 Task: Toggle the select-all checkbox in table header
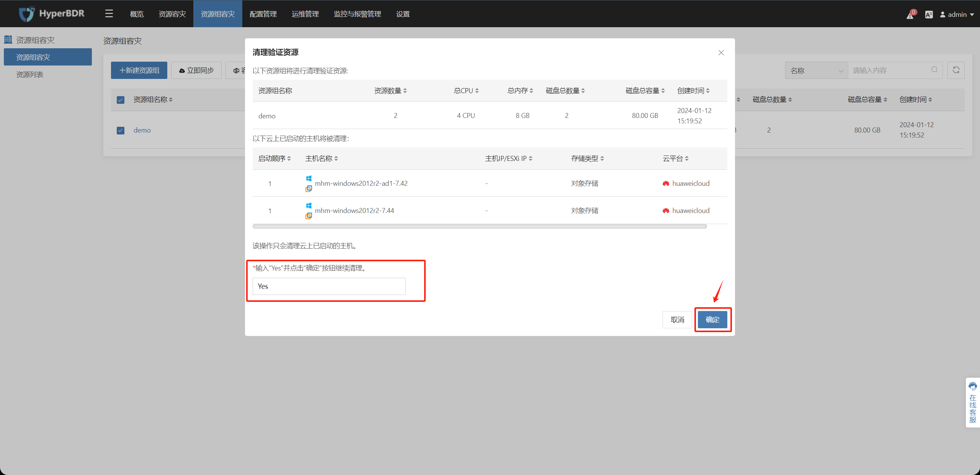[121, 100]
